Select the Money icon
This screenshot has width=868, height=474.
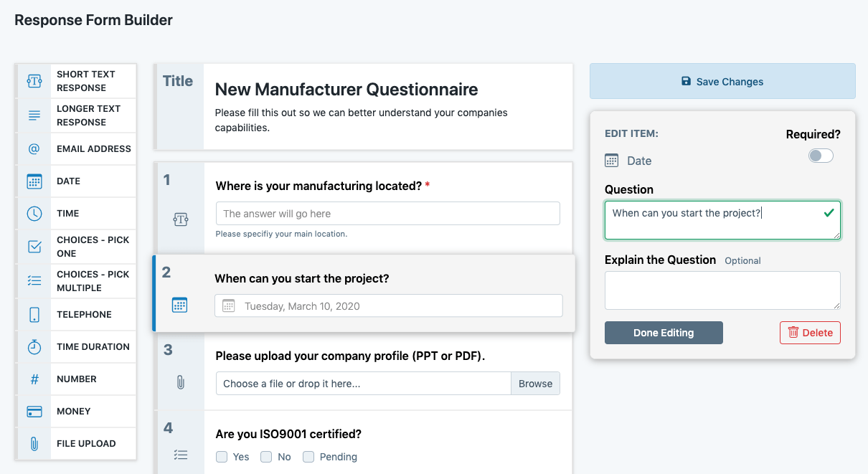pyautogui.click(x=34, y=411)
